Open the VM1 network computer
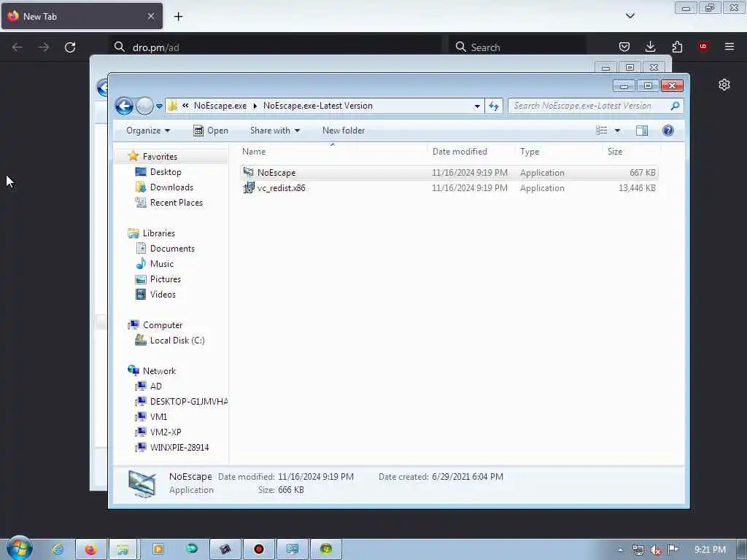The image size is (747, 560). [158, 416]
